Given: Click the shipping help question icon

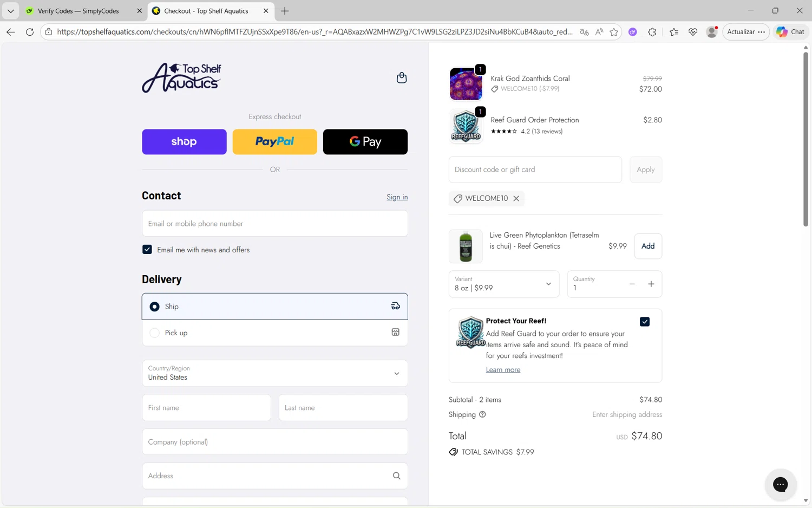Looking at the screenshot, I should coord(482,414).
